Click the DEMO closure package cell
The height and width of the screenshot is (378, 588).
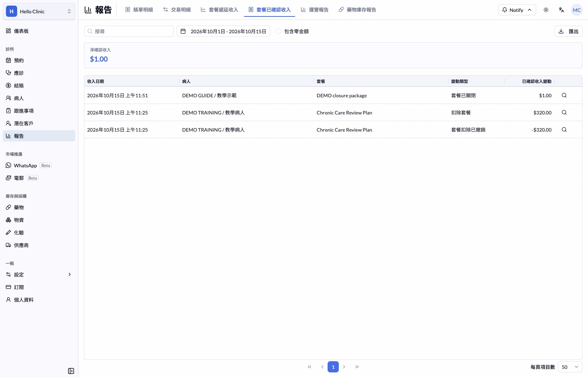[342, 95]
